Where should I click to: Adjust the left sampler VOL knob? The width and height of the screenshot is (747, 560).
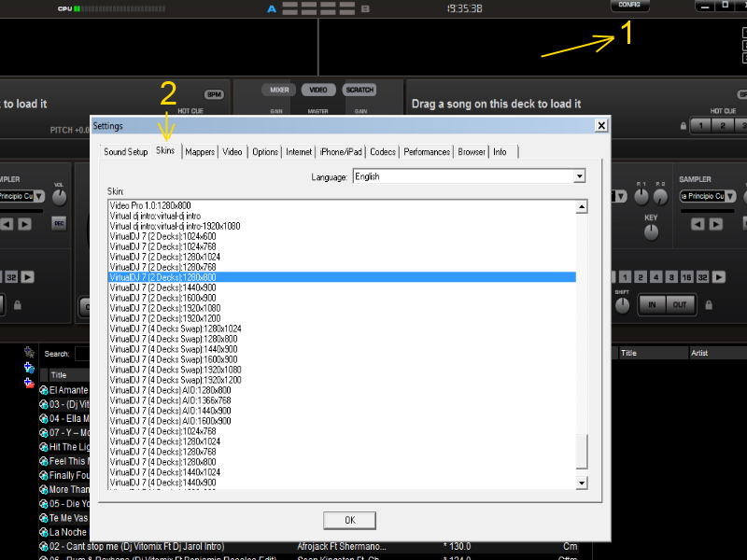(x=59, y=197)
